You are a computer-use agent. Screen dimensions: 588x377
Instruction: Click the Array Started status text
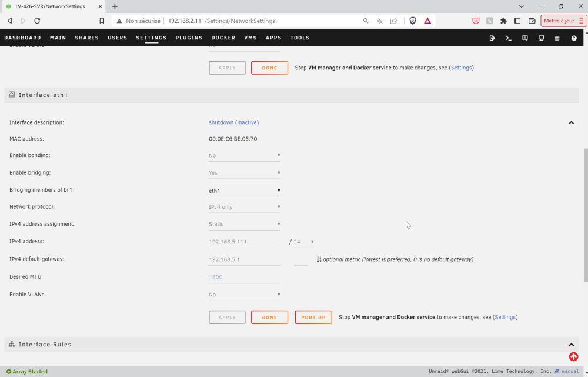[30, 372]
